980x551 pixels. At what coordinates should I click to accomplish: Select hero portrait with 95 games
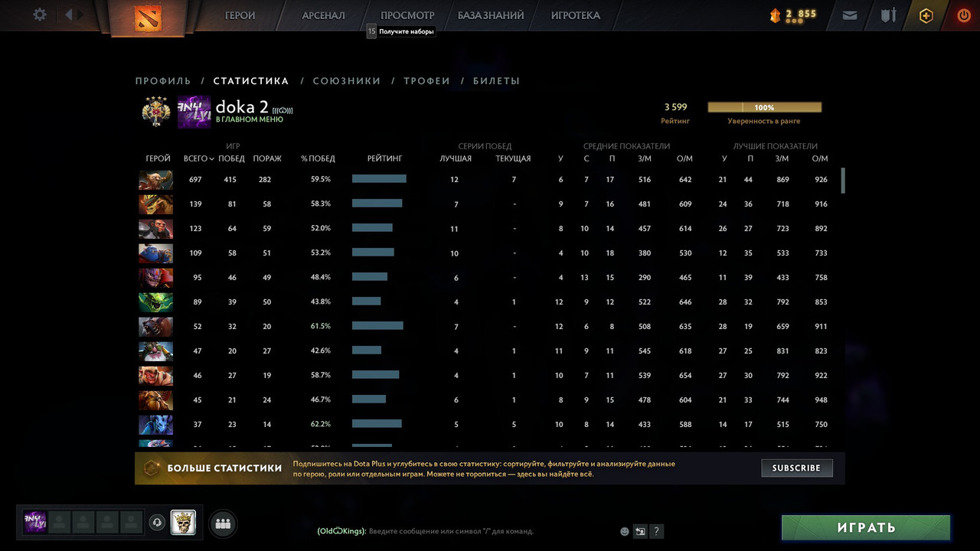click(x=155, y=278)
